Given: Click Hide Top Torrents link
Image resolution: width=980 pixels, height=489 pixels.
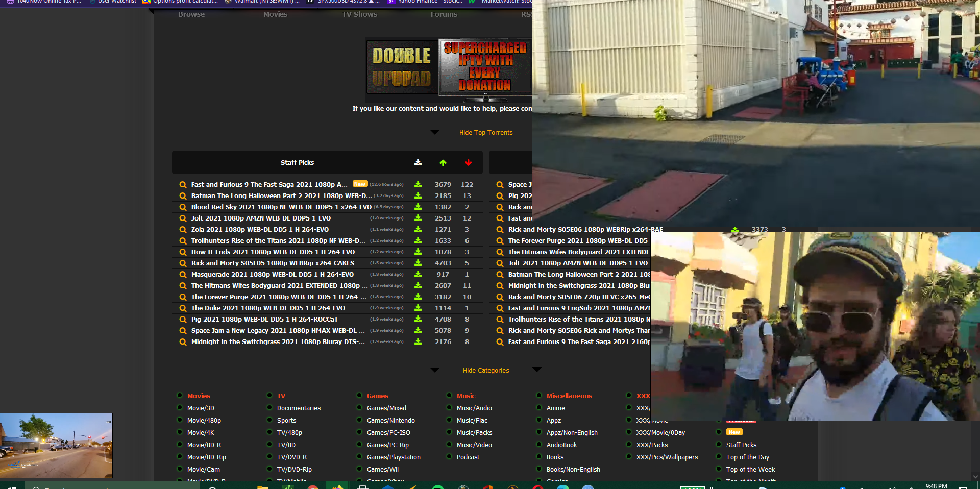Looking at the screenshot, I should (x=486, y=133).
